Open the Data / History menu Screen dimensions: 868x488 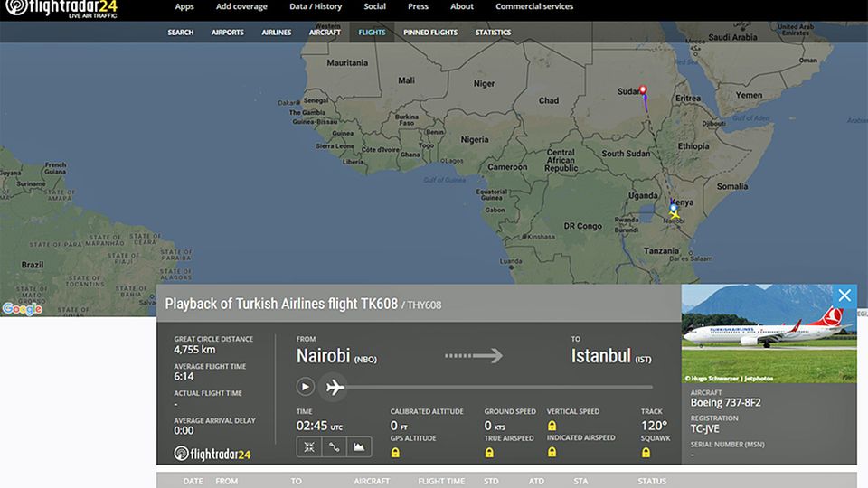pyautogui.click(x=316, y=6)
